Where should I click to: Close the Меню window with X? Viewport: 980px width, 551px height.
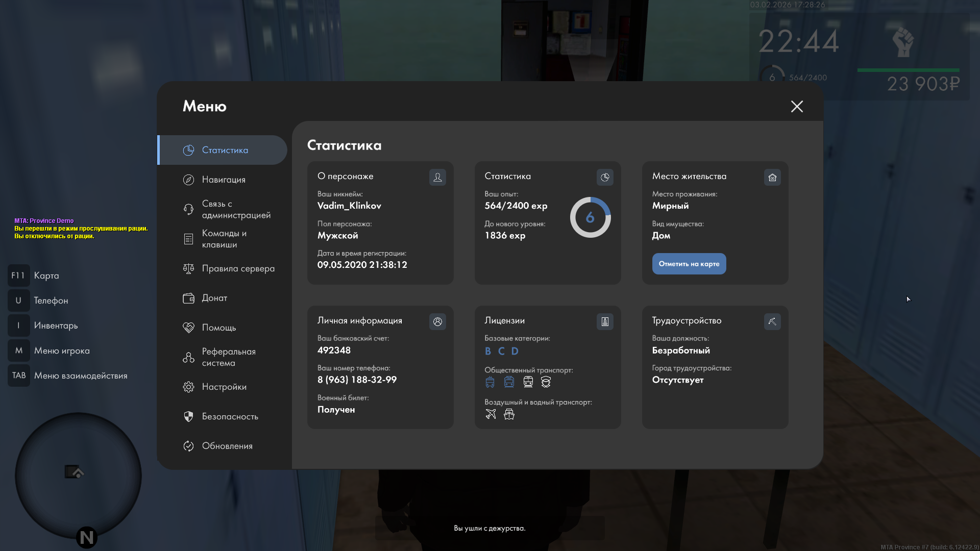tap(797, 106)
